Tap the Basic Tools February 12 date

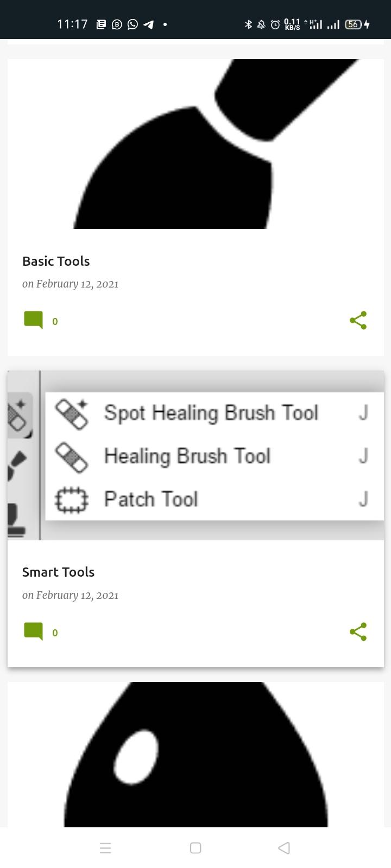point(70,284)
